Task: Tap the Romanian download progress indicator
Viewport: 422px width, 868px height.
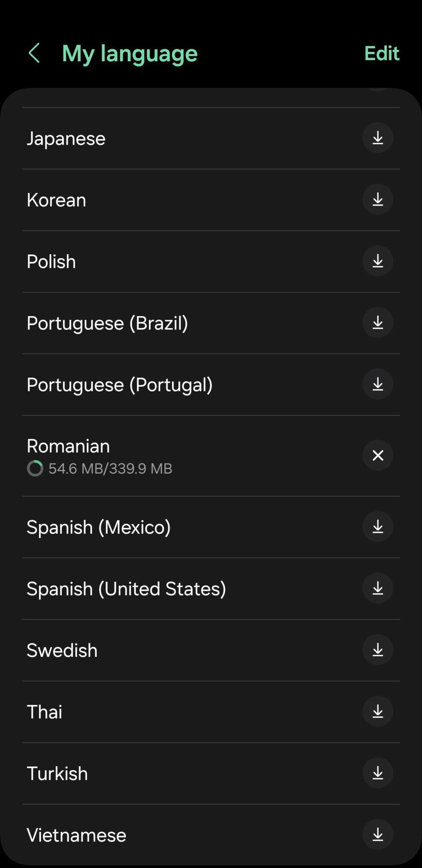Action: click(35, 469)
